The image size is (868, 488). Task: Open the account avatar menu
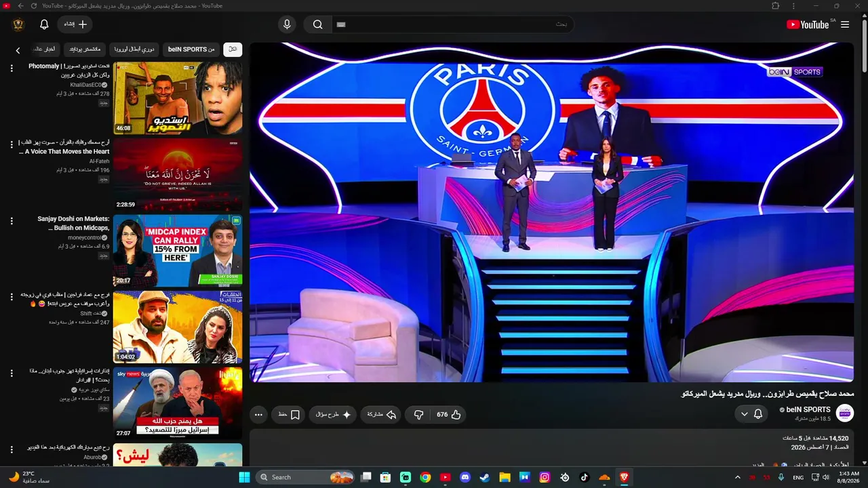pyautogui.click(x=18, y=24)
